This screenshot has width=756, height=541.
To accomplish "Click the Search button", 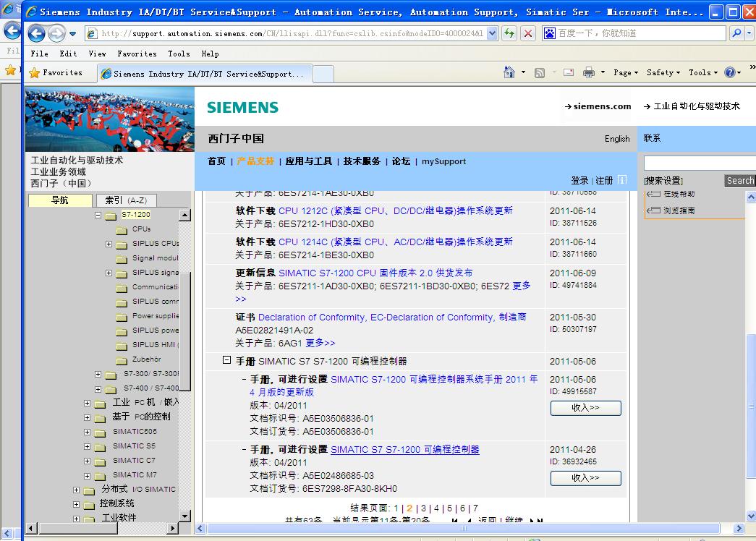I will [739, 180].
